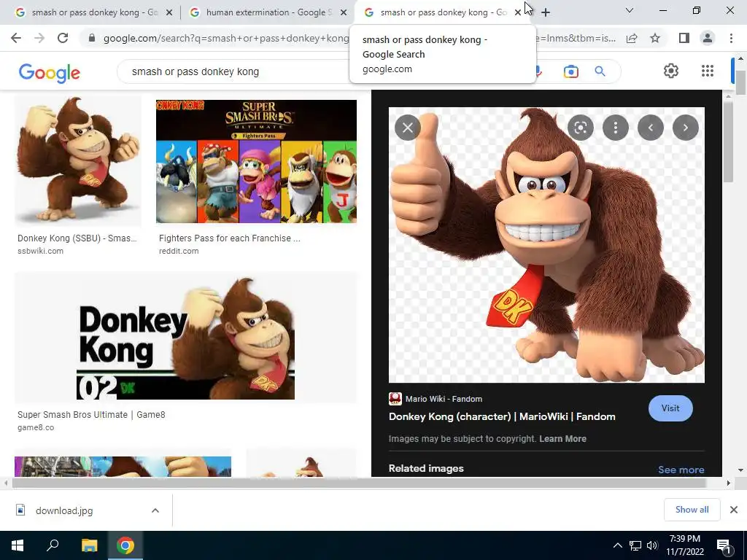The width and height of the screenshot is (747, 560).
Task: Show hidden system tray icons
Action: coord(617,545)
